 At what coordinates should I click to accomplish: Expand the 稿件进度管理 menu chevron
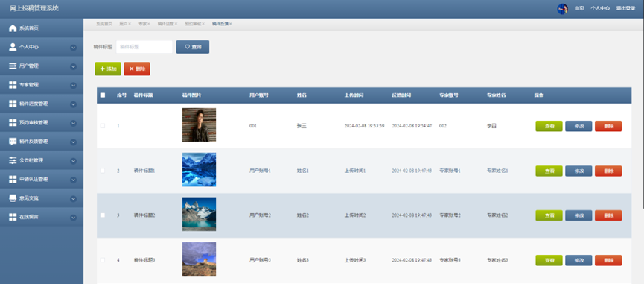point(73,104)
